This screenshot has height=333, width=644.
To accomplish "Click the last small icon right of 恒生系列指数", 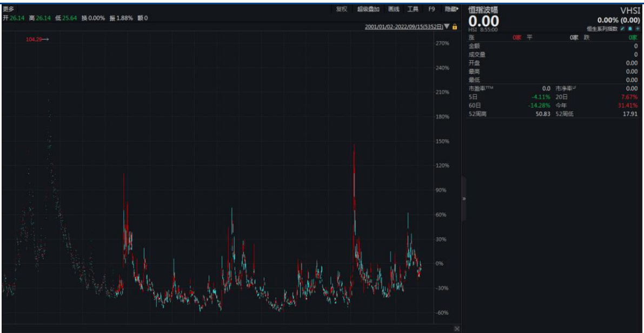I will click(638, 29).
